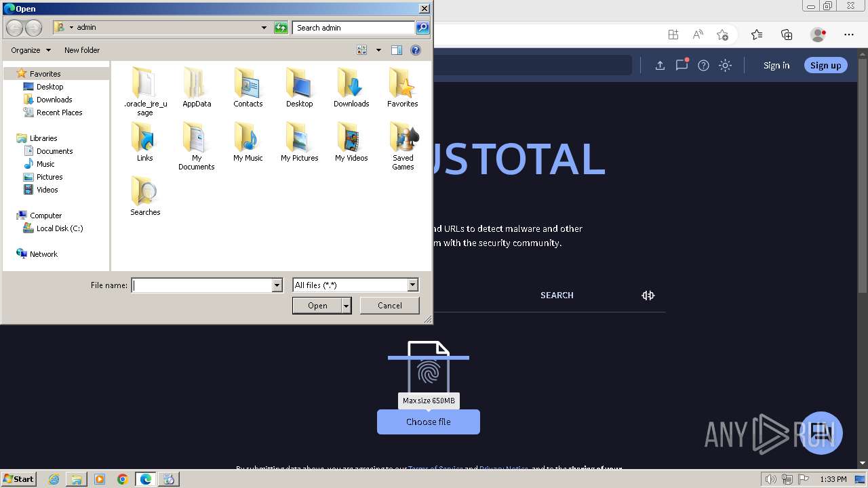The height and width of the screenshot is (488, 868).
Task: Click Sign up on VirusTotal
Action: coord(825,66)
